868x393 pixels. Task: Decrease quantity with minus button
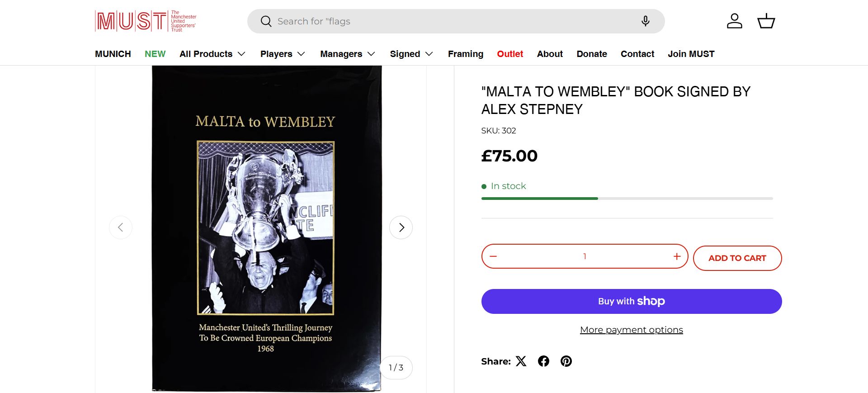[x=493, y=256]
